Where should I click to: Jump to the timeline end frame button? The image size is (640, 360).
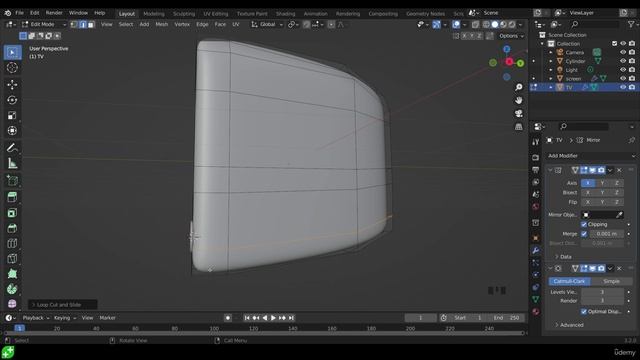[291, 318]
